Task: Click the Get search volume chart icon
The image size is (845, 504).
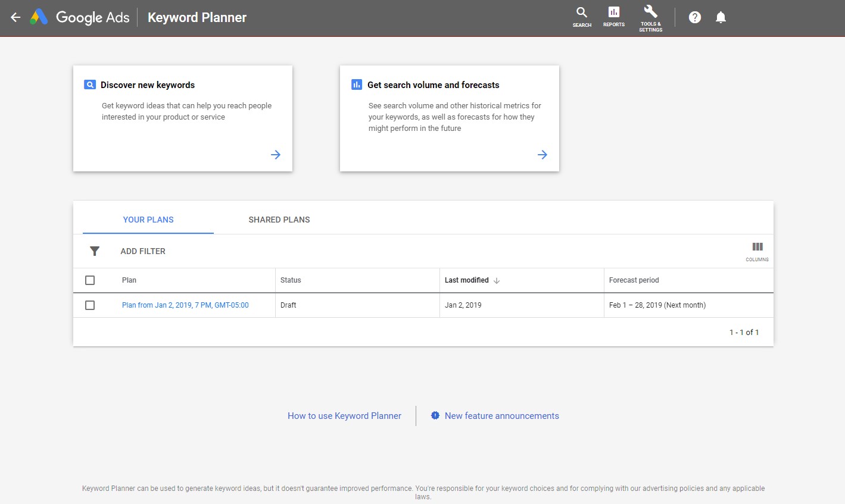Action: pos(357,84)
